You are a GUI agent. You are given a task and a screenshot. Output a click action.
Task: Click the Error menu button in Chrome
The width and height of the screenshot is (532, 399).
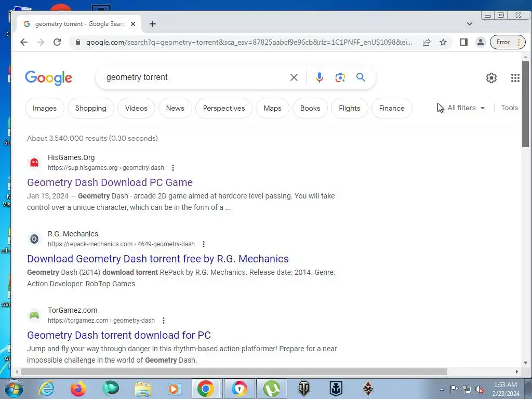point(508,42)
